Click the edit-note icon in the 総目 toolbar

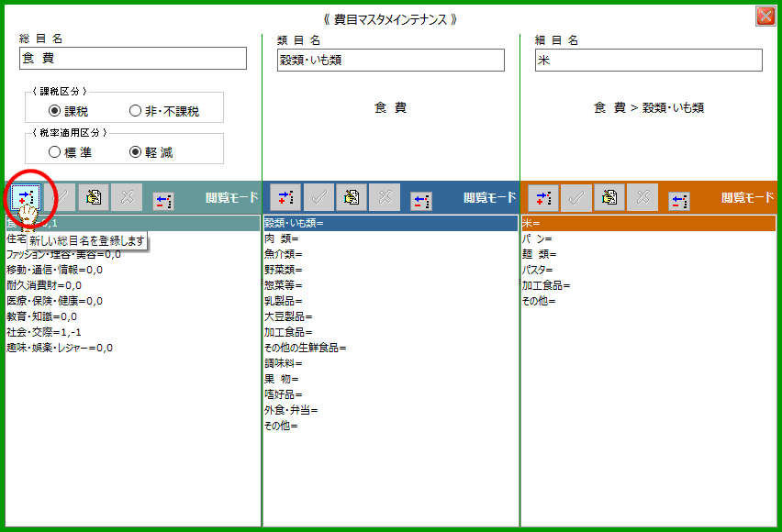click(x=94, y=197)
